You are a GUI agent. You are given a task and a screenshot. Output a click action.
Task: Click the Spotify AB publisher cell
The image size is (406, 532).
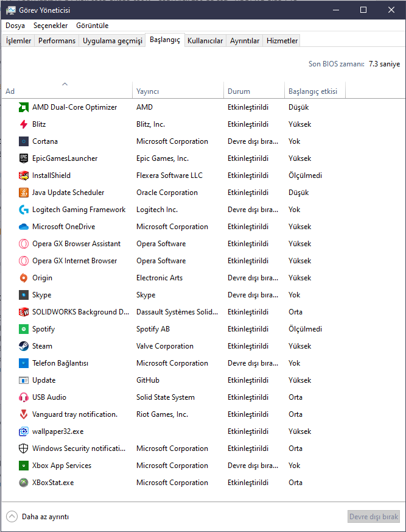pos(153,329)
